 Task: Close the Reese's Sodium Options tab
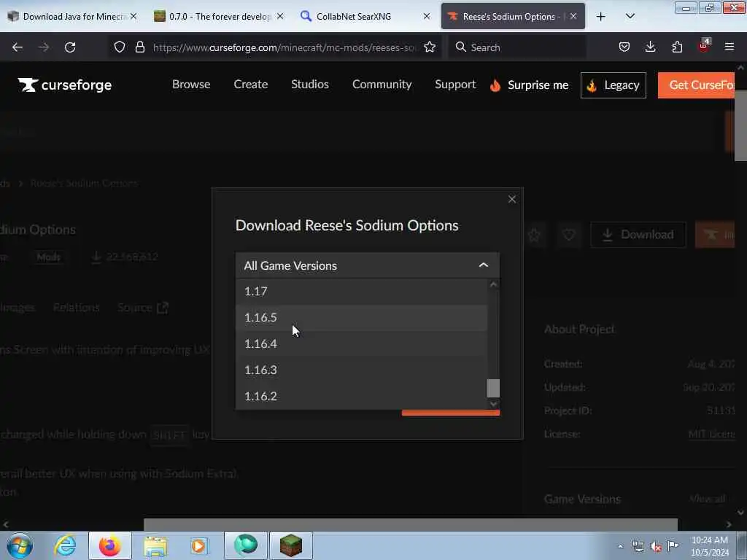573,16
